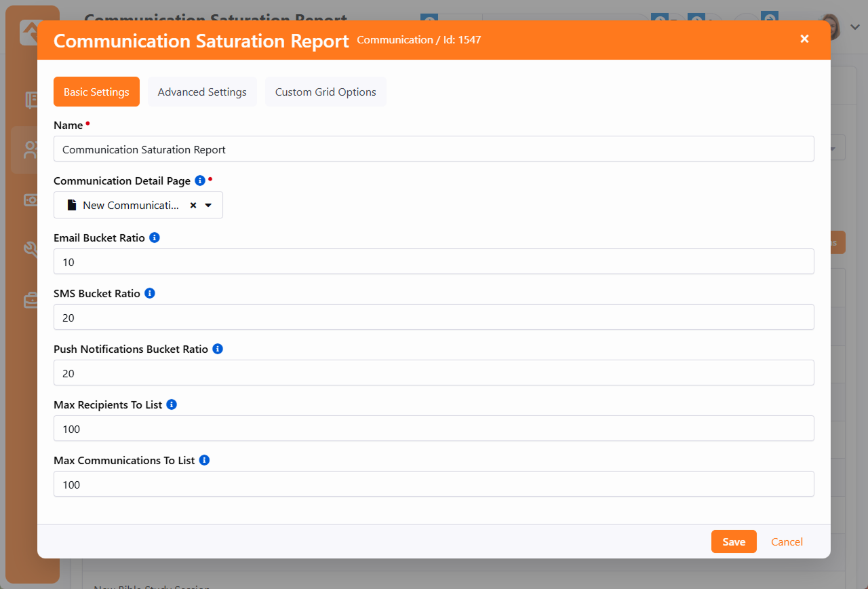The width and height of the screenshot is (868, 589).
Task: Click the Email Bucket Ratio input field
Action: 434,261
